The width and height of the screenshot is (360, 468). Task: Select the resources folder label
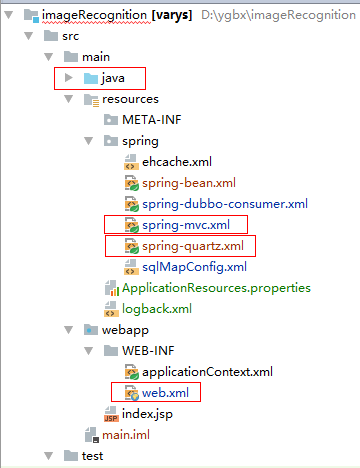point(130,99)
